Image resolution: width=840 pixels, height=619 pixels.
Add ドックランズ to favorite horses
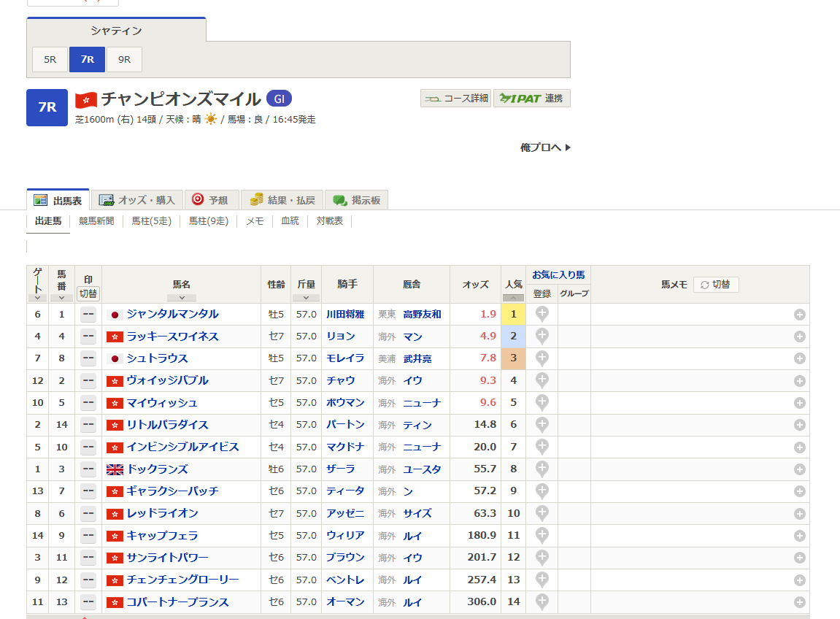coord(542,469)
